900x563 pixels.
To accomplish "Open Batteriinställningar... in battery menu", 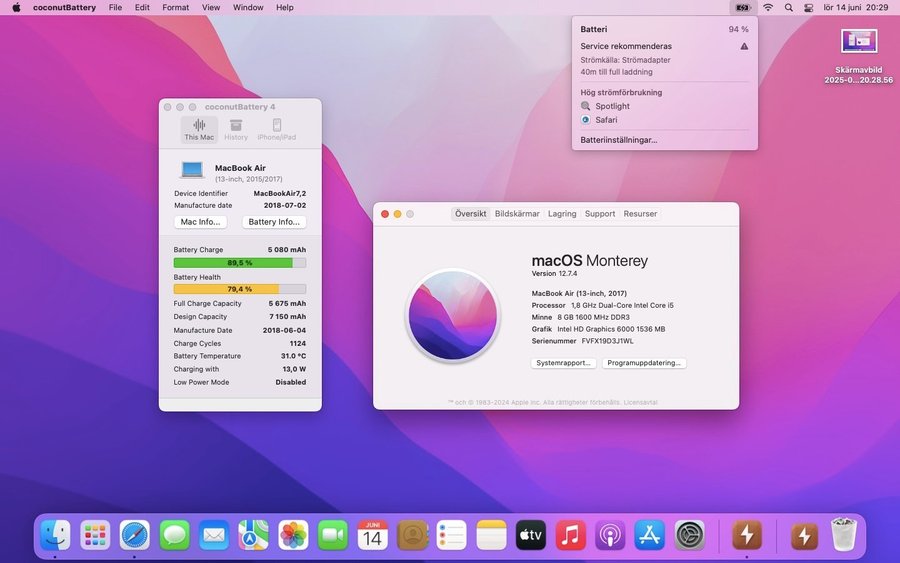I will pyautogui.click(x=619, y=140).
